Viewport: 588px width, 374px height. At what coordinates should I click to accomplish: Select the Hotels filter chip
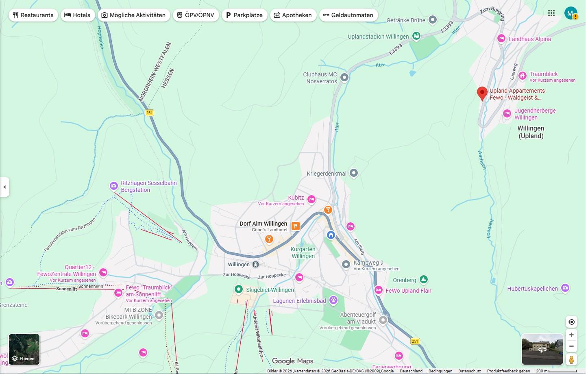tap(78, 15)
